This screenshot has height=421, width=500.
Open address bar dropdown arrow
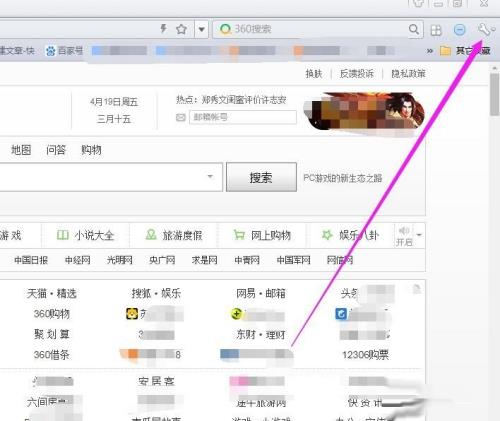(201, 29)
